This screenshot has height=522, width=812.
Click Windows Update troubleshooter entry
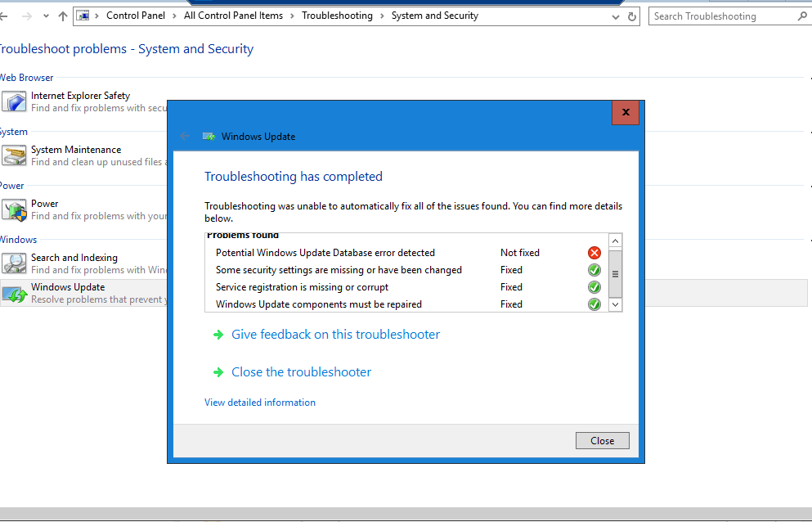tap(68, 287)
